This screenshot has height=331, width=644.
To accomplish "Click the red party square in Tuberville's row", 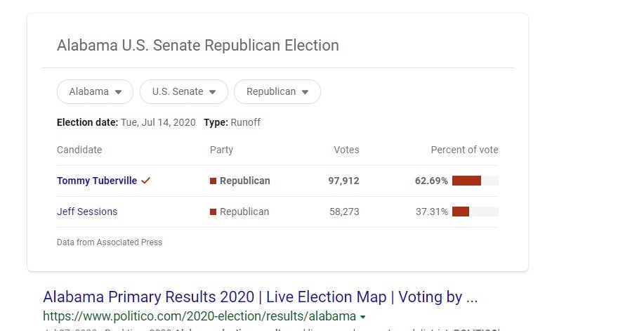I will [x=213, y=181].
